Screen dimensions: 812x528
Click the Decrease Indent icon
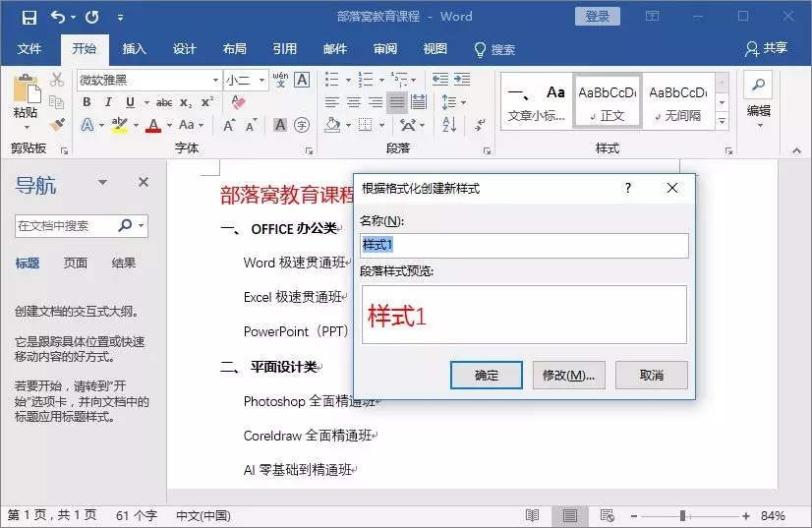(x=440, y=79)
